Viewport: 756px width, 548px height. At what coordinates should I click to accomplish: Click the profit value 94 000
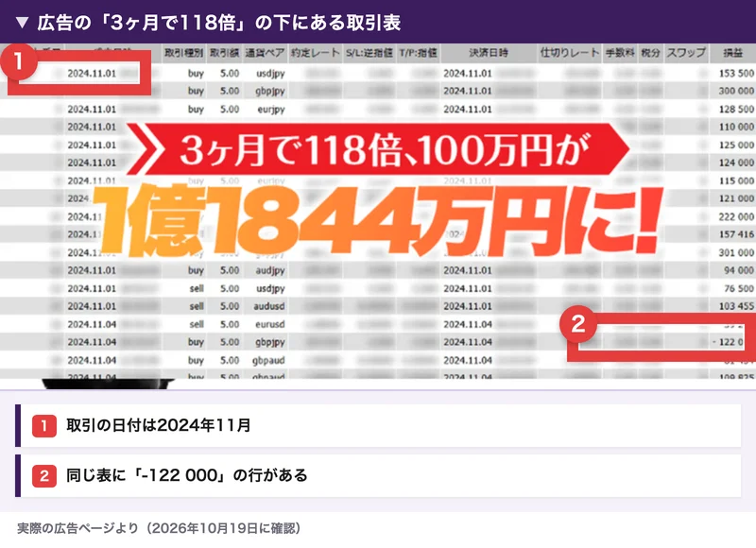click(x=739, y=270)
